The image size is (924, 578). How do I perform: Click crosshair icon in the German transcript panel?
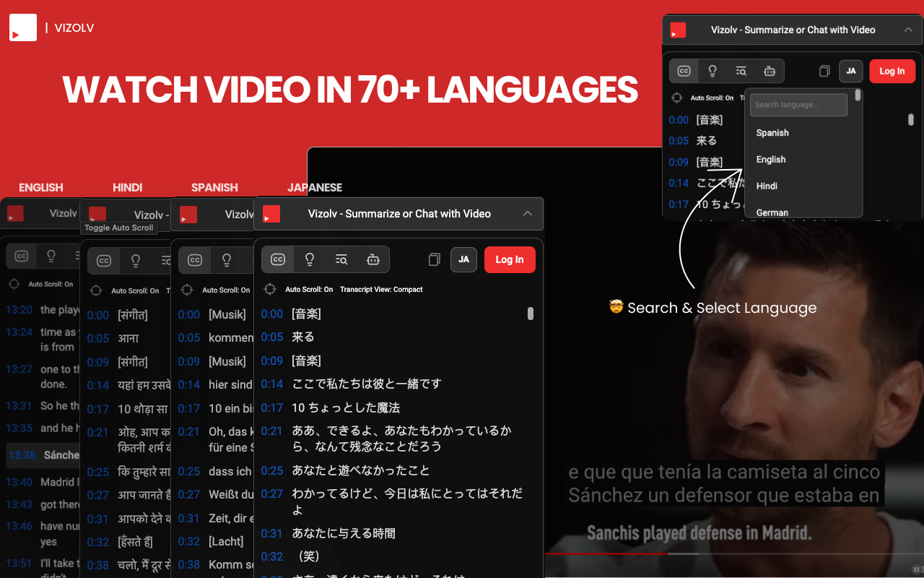[x=187, y=290]
